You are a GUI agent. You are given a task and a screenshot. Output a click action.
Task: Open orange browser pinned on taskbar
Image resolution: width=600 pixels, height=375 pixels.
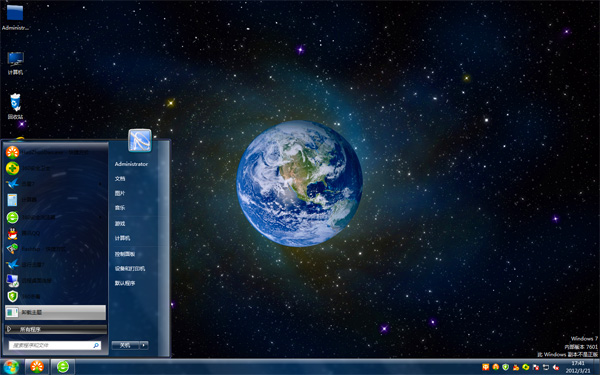[x=37, y=367]
